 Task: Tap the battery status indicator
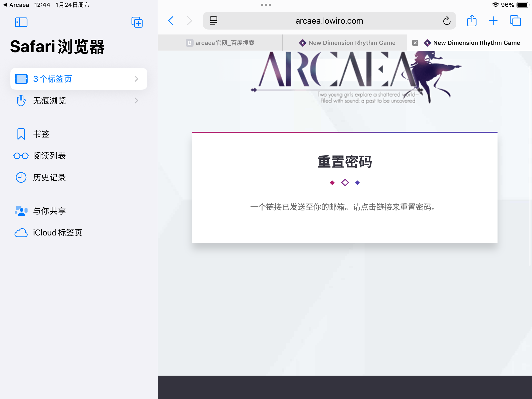523,5
